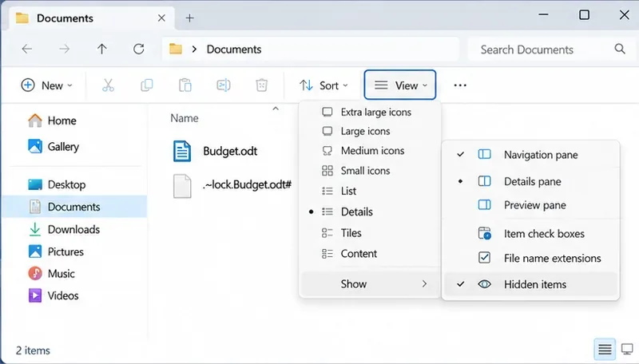Refresh the Documents folder
The height and width of the screenshot is (364, 639).
(x=139, y=49)
